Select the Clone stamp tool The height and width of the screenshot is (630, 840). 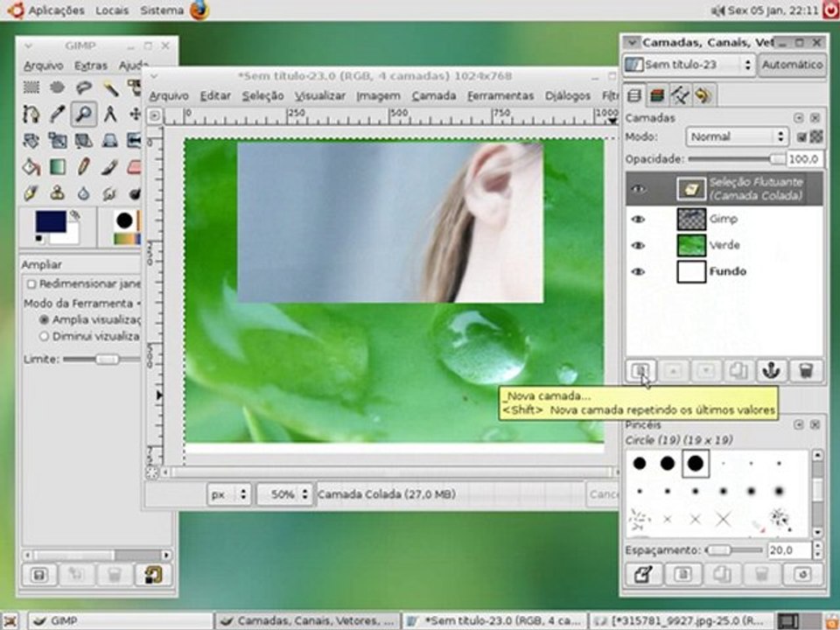click(x=58, y=192)
